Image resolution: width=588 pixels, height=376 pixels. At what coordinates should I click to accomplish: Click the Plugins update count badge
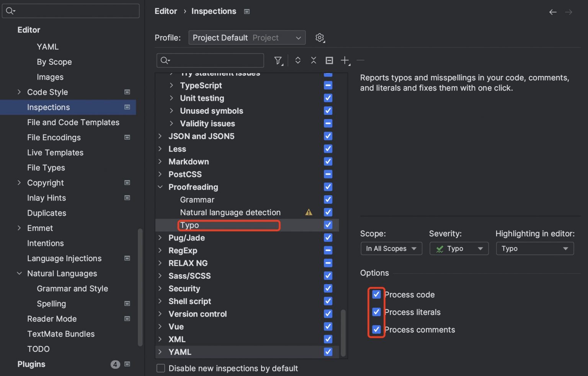pos(115,365)
